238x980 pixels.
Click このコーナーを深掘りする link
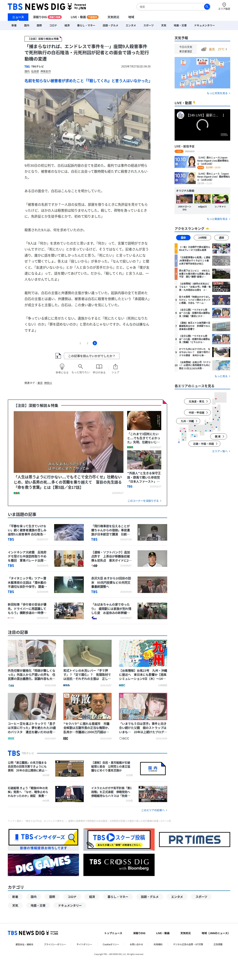[x=144, y=501]
